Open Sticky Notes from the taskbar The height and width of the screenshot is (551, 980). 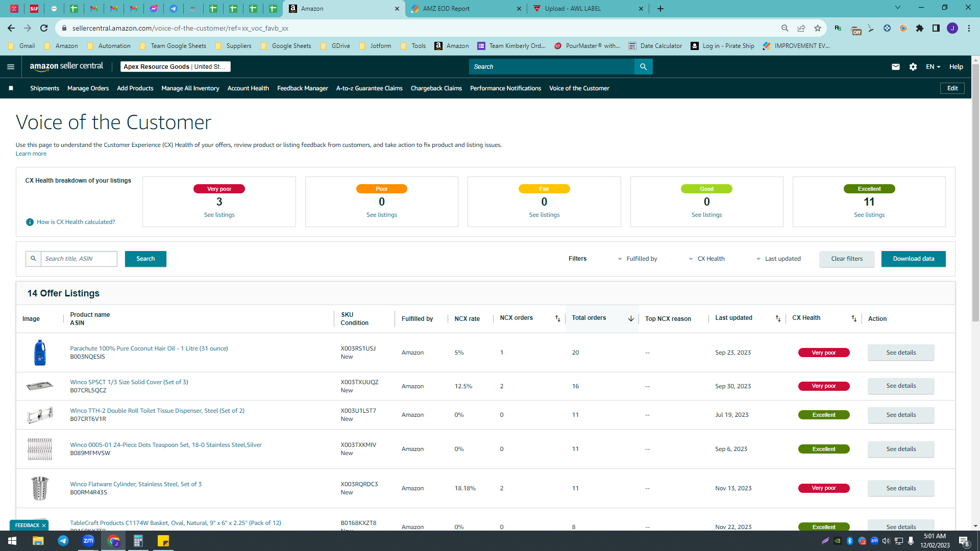[163, 541]
